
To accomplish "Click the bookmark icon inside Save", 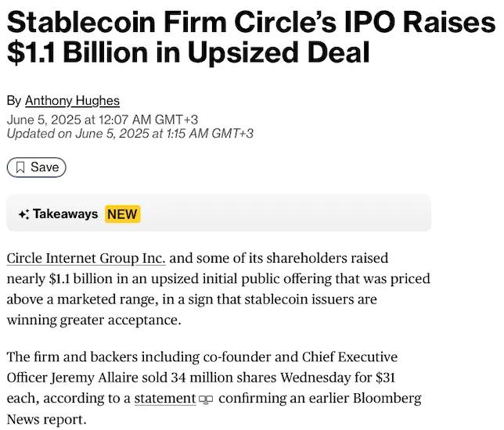I will pos(20,167).
